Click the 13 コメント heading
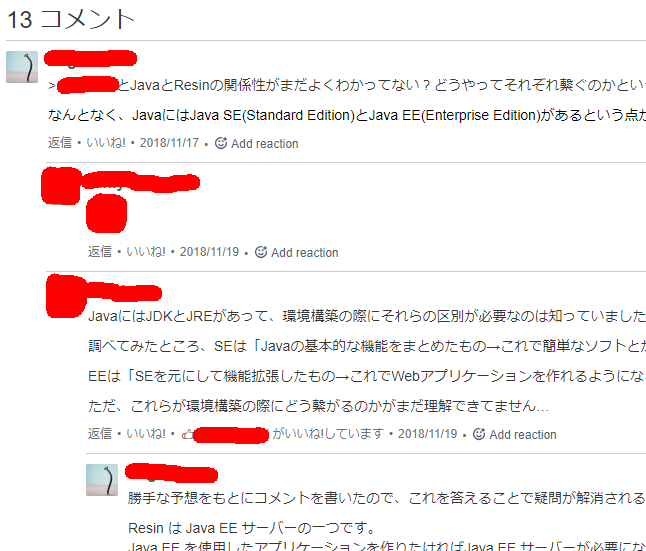 (x=71, y=19)
